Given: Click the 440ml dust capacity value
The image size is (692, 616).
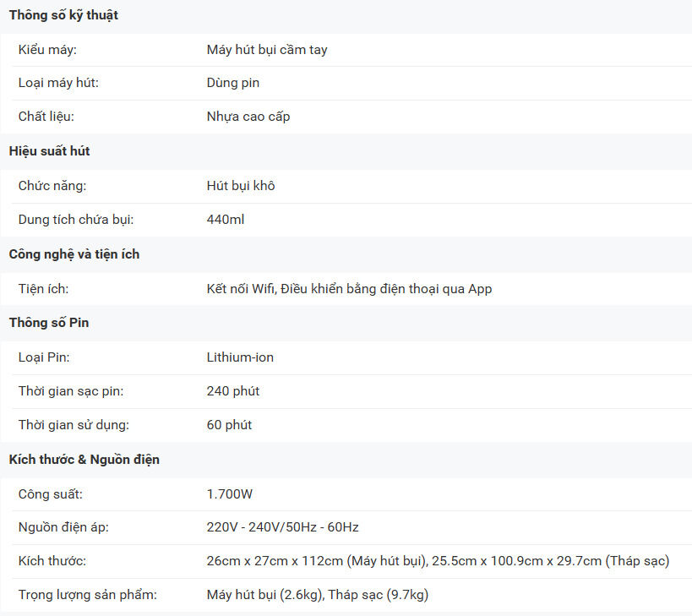Looking at the screenshot, I should tap(226, 220).
